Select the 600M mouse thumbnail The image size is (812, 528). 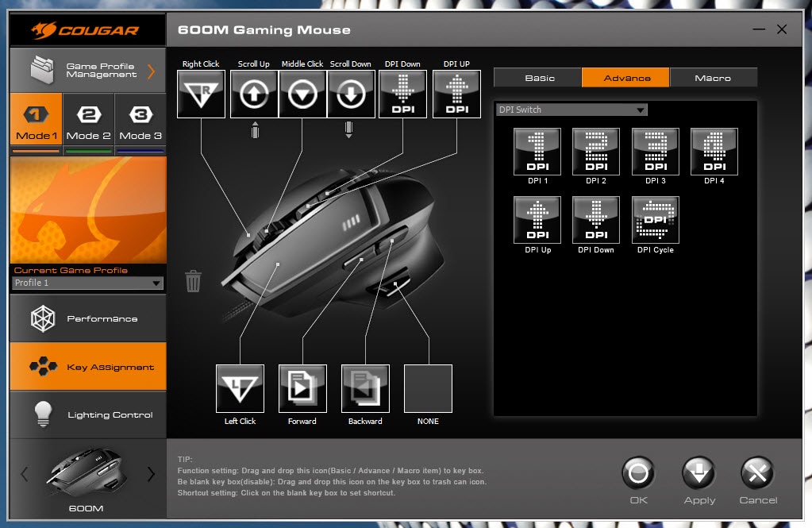(x=87, y=472)
